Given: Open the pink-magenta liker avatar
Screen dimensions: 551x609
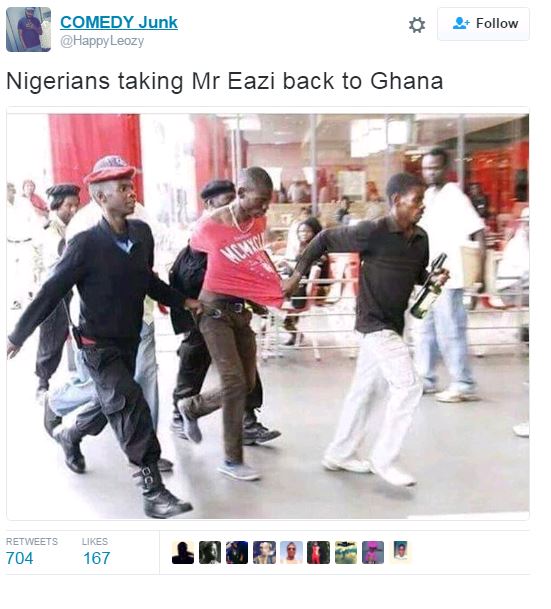Looking at the screenshot, I should (x=373, y=552).
